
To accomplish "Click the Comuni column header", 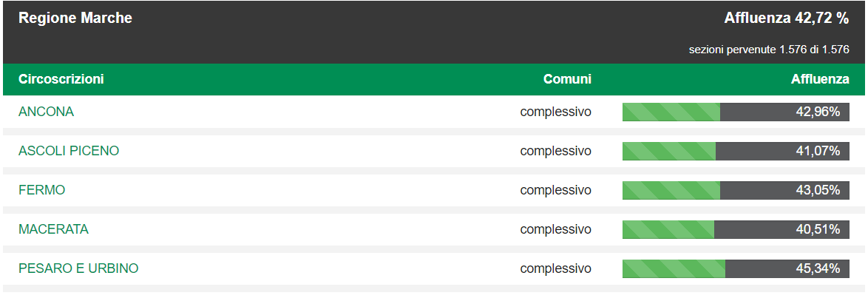I will pos(567,79).
